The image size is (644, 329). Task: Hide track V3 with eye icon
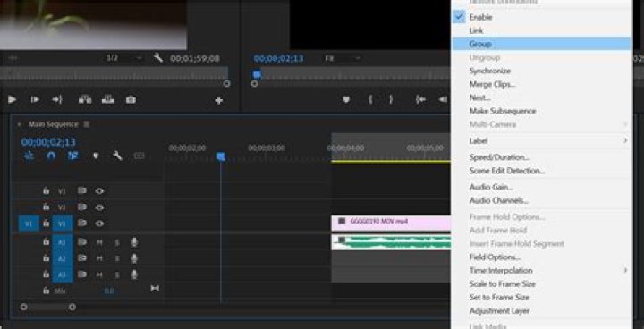[99, 191]
